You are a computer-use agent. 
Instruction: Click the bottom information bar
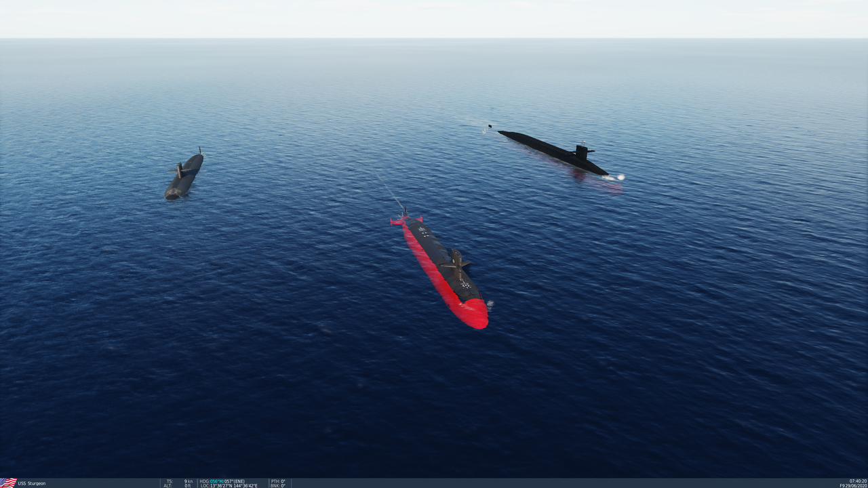(x=434, y=483)
